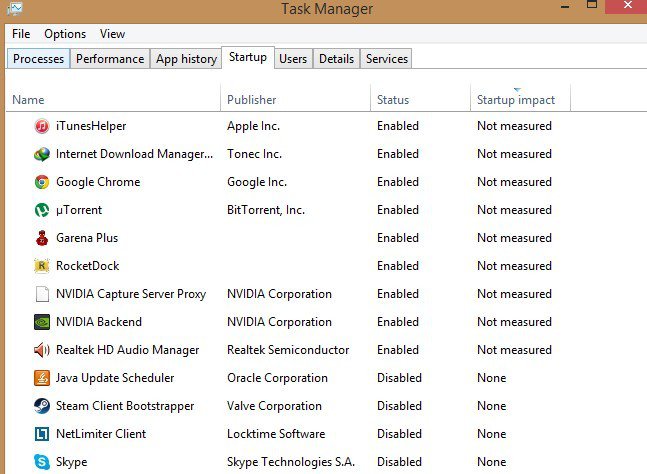647x474 pixels.
Task: Open the View menu
Action: (112, 34)
